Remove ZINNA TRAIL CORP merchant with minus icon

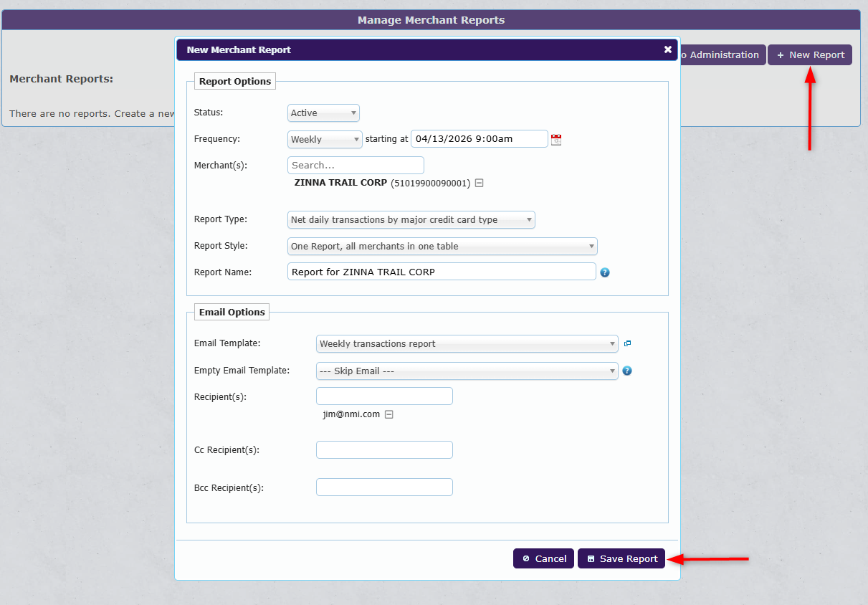[480, 183]
